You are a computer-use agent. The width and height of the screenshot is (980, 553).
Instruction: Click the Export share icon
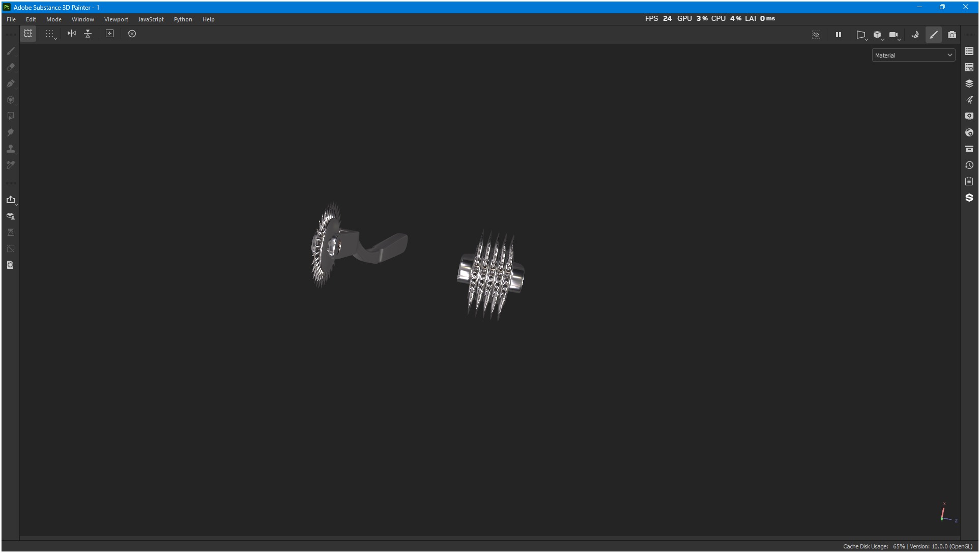pyautogui.click(x=11, y=200)
